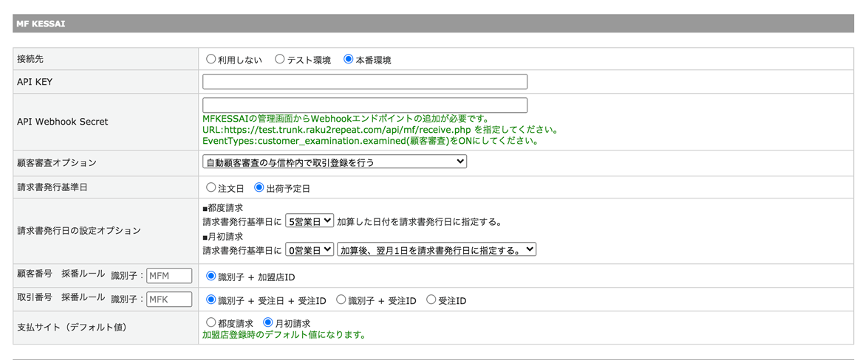868x360 pixels.
Task: Choose 出荷予定日 as invoice base date
Action: [259, 187]
